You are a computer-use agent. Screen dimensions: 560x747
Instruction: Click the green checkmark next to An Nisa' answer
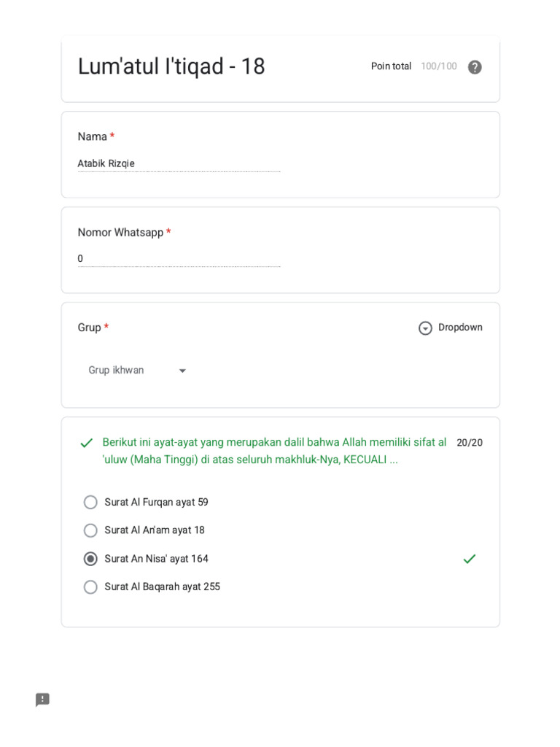pyautogui.click(x=470, y=559)
